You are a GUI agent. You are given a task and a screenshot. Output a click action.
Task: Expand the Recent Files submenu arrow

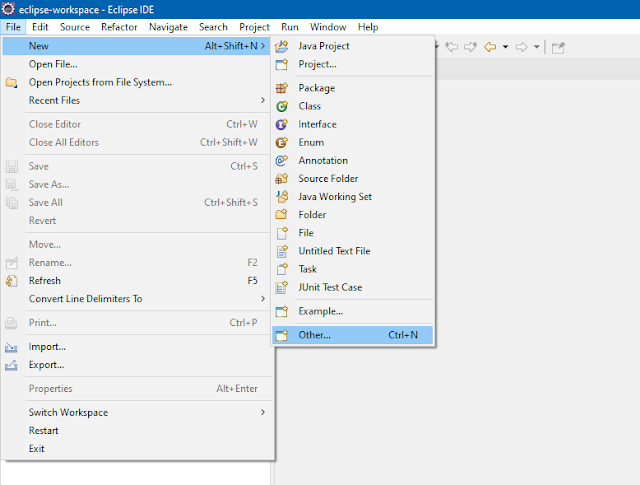click(263, 100)
